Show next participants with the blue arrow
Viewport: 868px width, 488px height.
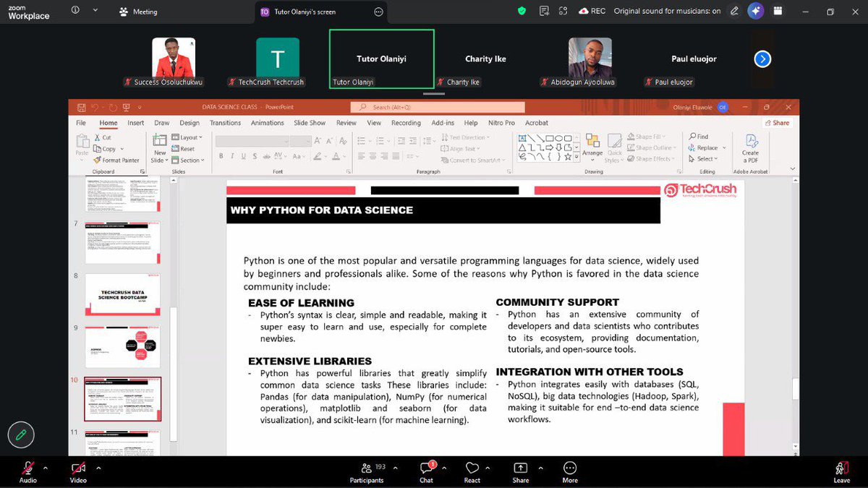pos(762,59)
